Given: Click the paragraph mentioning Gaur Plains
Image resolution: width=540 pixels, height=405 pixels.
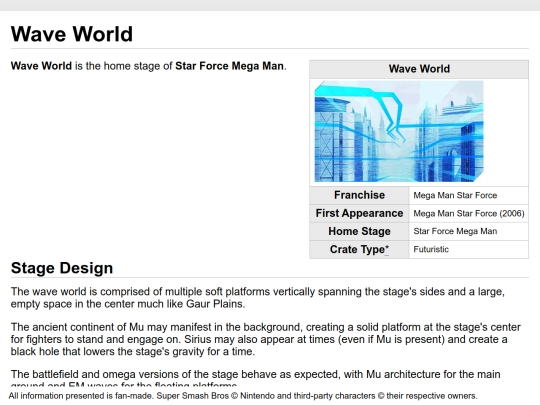Looking at the screenshot, I should [x=258, y=298].
